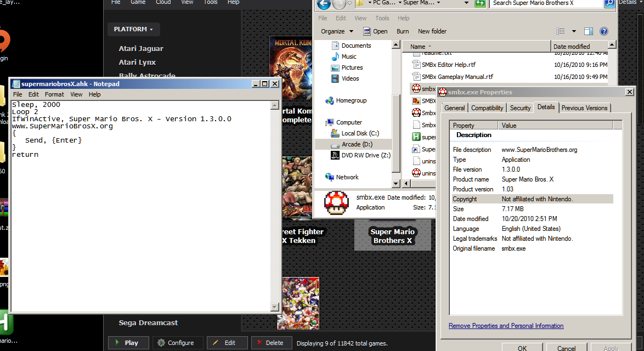
Task: Click the Play button in LaunchBox
Action: [128, 343]
